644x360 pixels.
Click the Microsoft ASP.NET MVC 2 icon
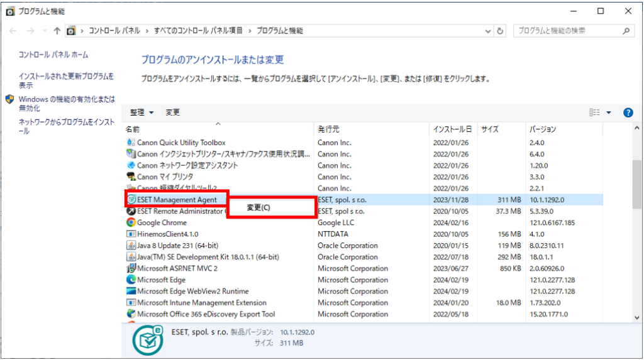click(x=131, y=268)
